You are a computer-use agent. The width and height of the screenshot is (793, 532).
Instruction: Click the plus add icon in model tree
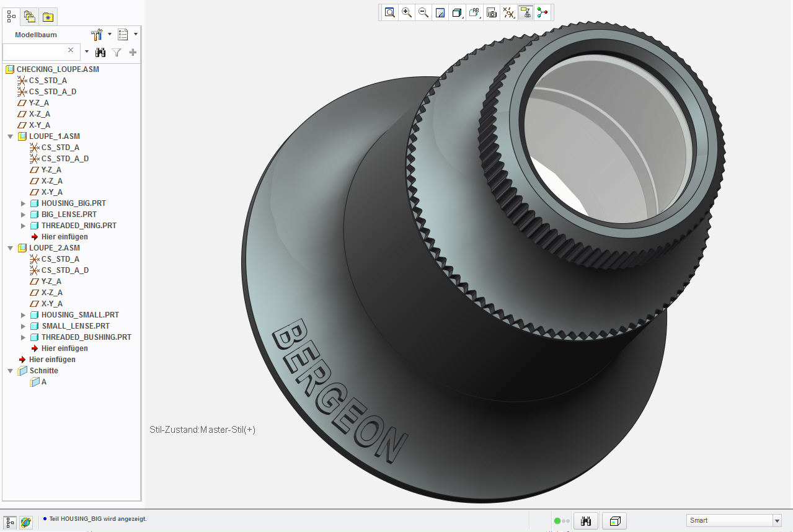pos(133,52)
